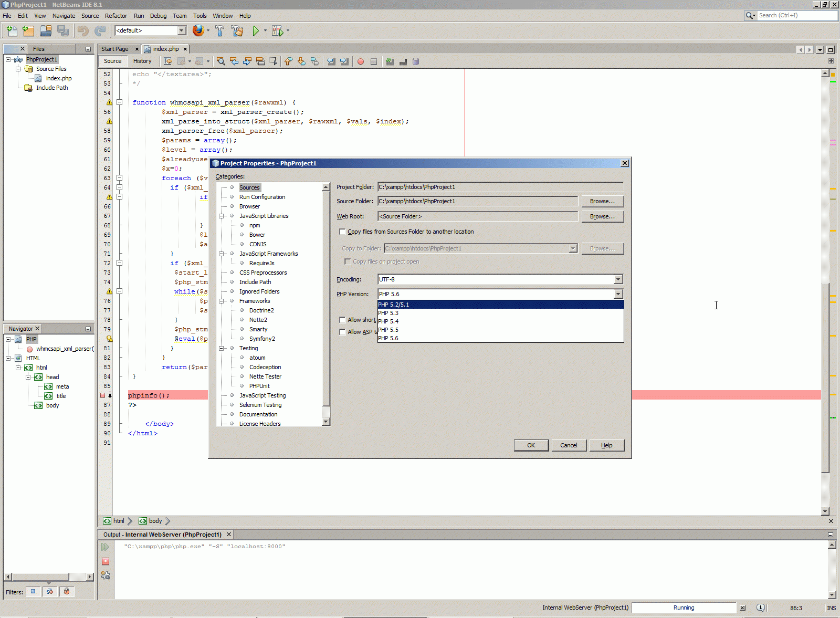
Task: Click the Find Previous Occurrence icon
Action: point(234,61)
